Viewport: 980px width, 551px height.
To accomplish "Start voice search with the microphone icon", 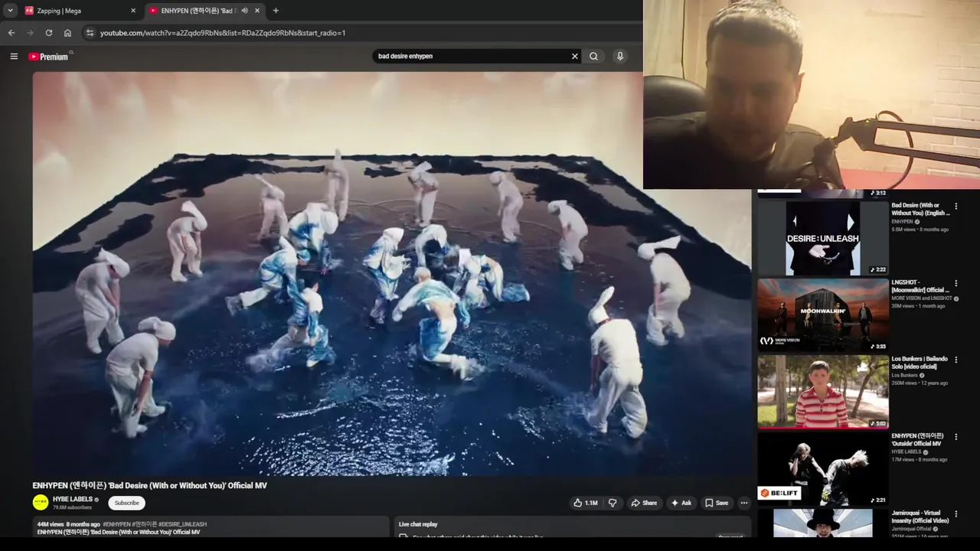I will (x=620, y=56).
